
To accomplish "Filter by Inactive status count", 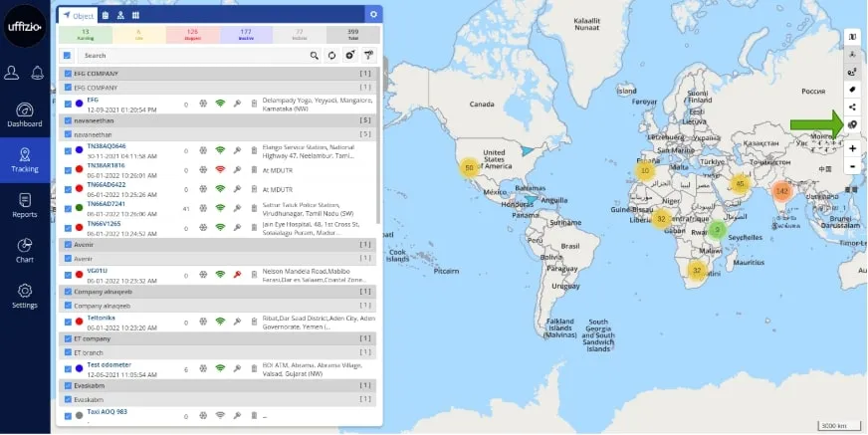I will click(x=246, y=36).
